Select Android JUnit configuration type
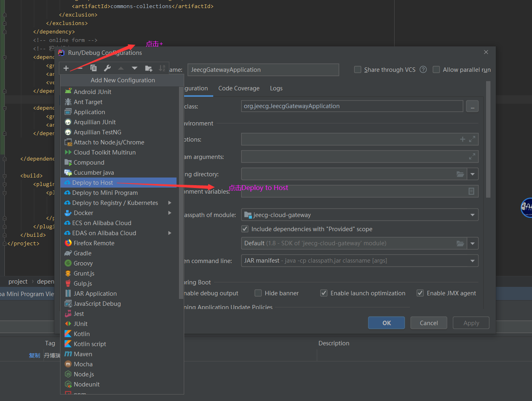 [x=118, y=92]
